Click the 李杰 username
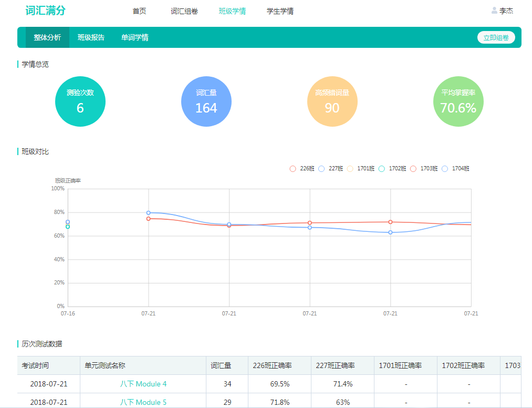The height and width of the screenshot is (408, 532). click(506, 11)
